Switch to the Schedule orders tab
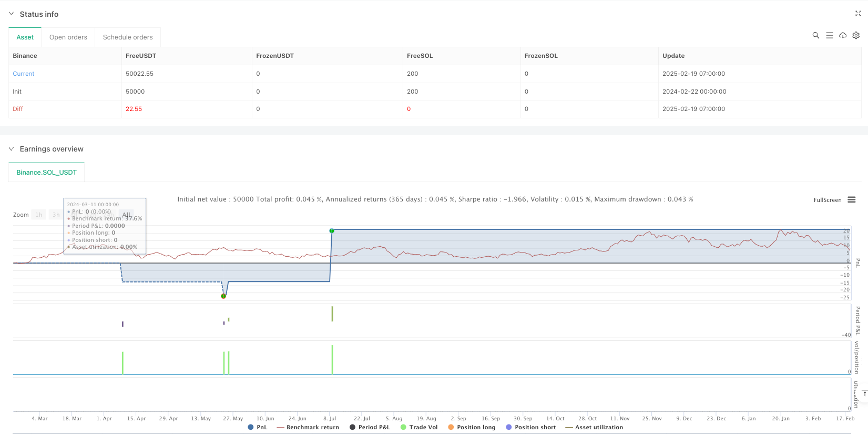The height and width of the screenshot is (434, 868). pyautogui.click(x=128, y=37)
